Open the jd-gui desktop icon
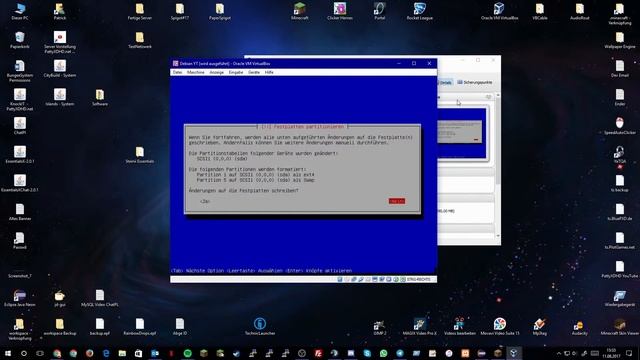The width and height of the screenshot is (640, 360). coord(60,298)
